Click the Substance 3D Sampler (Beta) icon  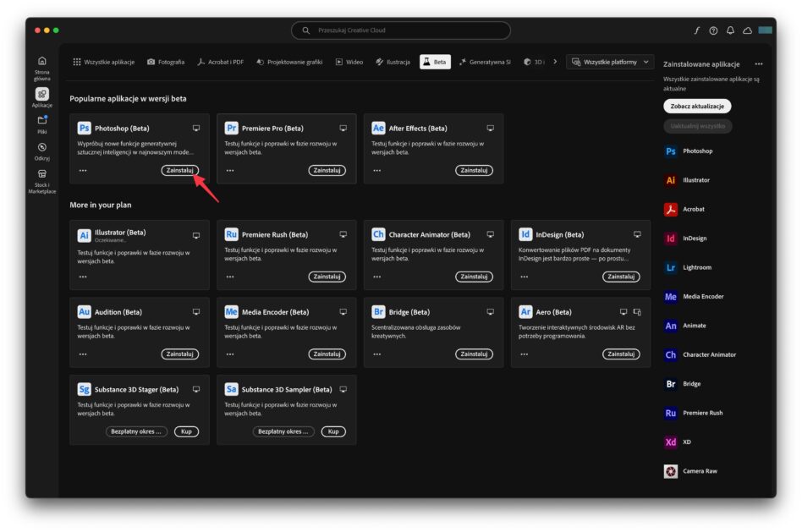[231, 389]
